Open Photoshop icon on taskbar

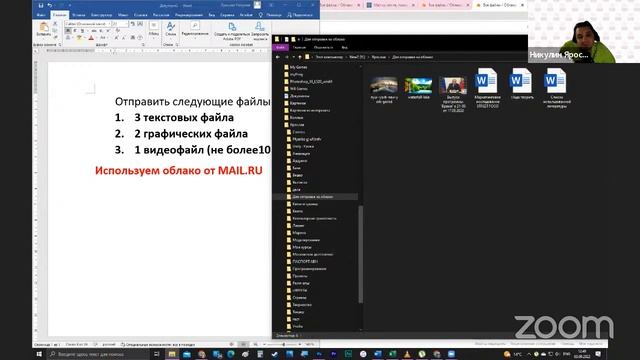click(x=319, y=354)
